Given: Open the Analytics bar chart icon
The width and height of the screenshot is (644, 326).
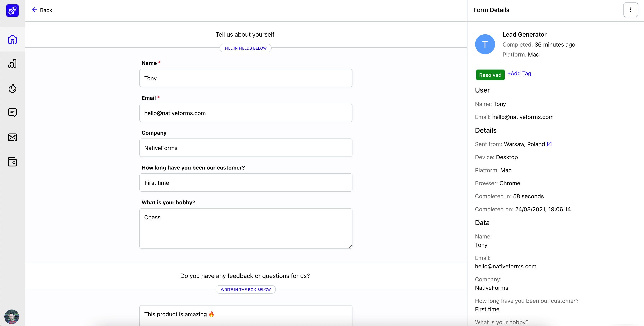Looking at the screenshot, I should point(12,63).
